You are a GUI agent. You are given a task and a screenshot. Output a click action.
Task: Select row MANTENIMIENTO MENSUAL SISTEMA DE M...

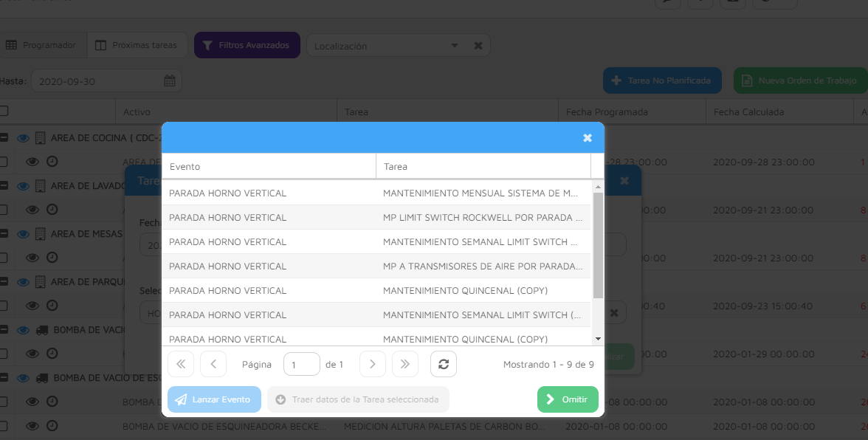(x=376, y=193)
